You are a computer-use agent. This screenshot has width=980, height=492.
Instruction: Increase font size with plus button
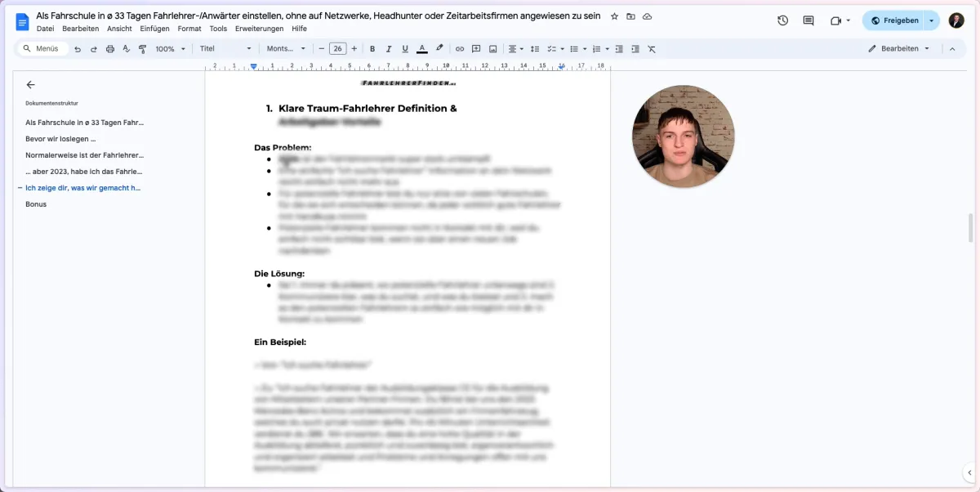[x=354, y=49]
